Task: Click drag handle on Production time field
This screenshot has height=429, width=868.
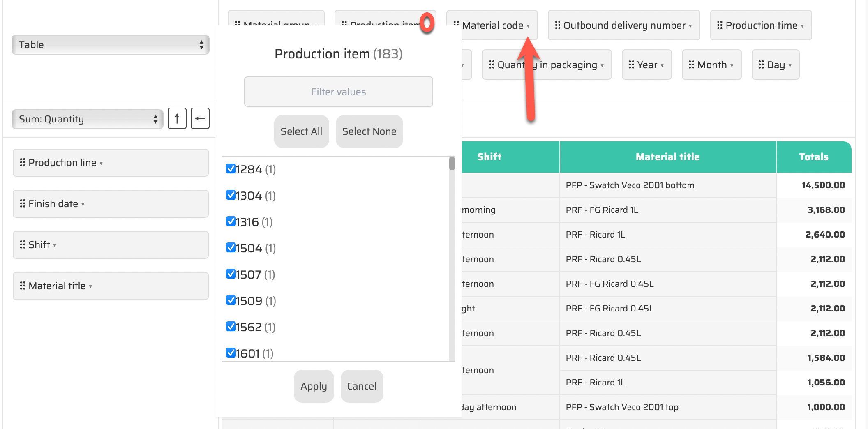Action: (x=720, y=25)
